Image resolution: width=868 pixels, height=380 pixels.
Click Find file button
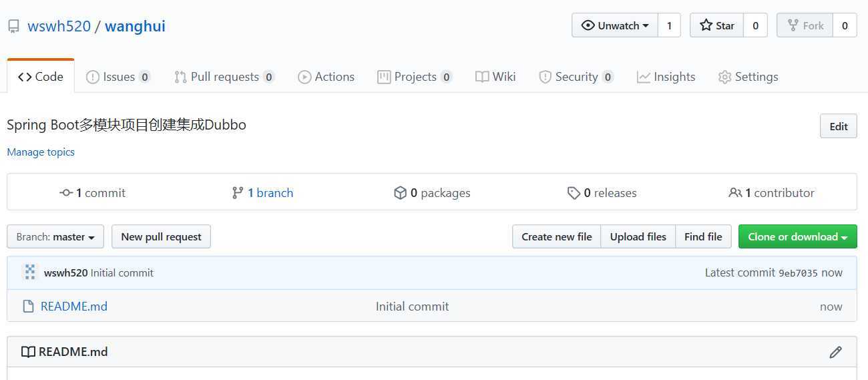(x=703, y=237)
